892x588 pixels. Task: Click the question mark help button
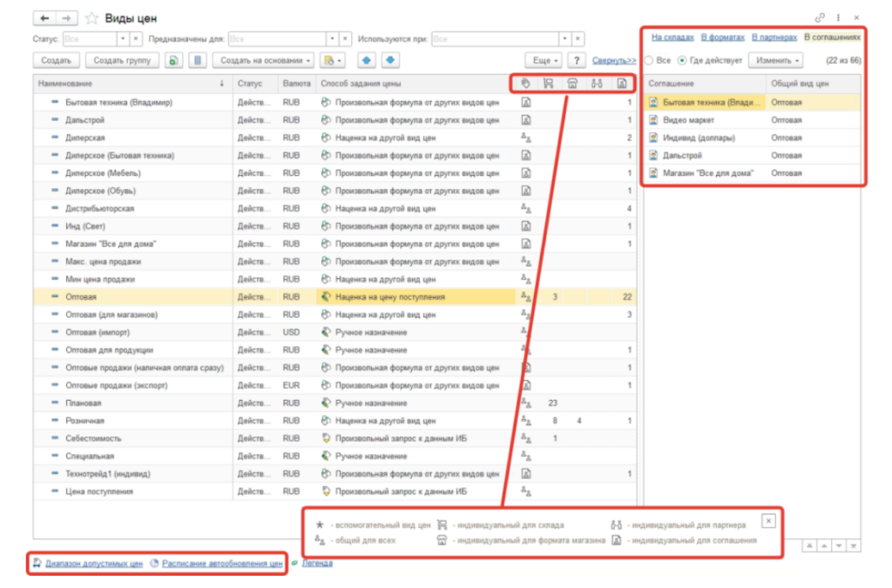point(576,60)
